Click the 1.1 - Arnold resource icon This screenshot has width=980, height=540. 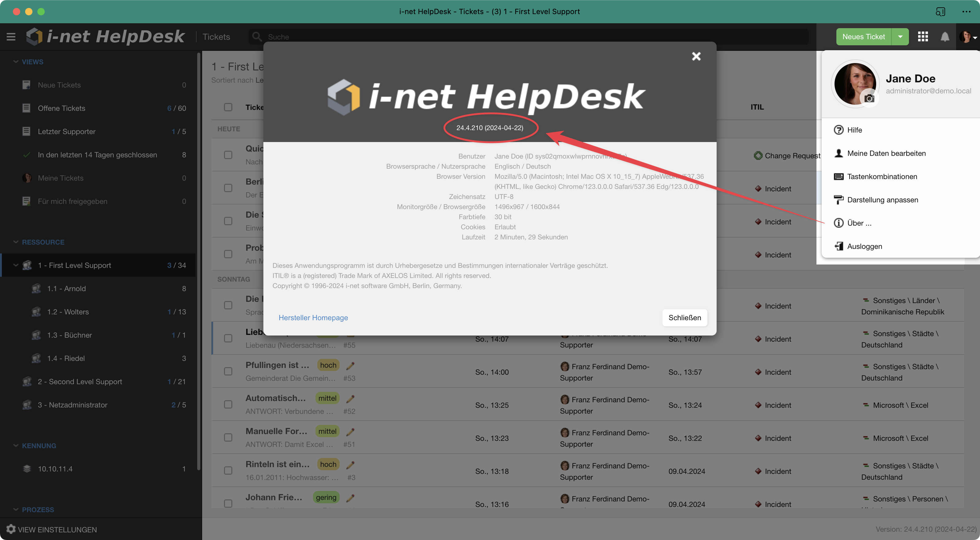pyautogui.click(x=36, y=289)
